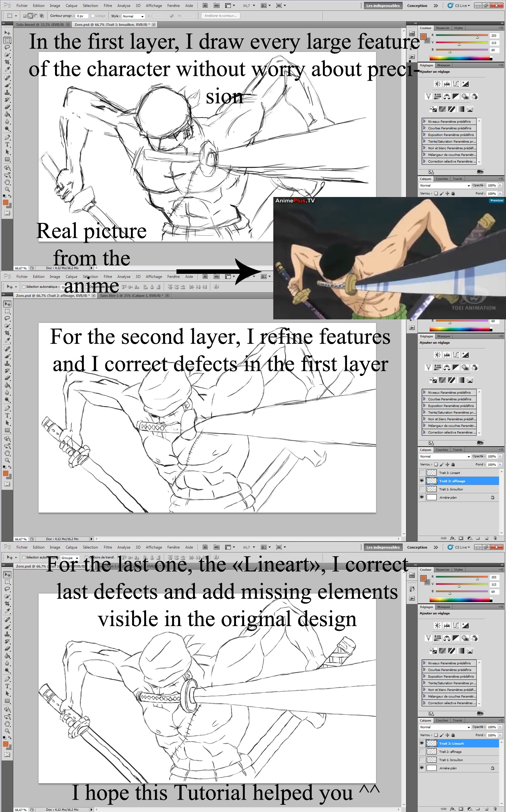
Task: Click Les indispensables workspace button, top screenshot
Action: (383, 6)
